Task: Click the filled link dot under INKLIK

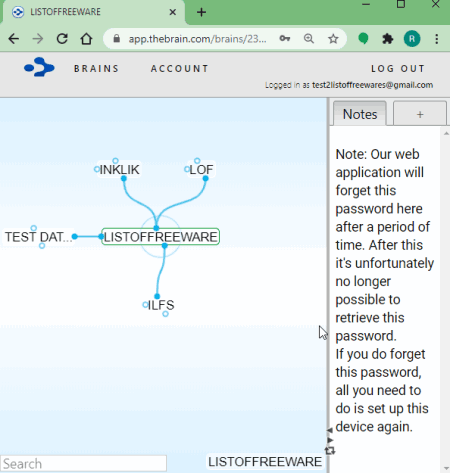Action: tap(124, 179)
